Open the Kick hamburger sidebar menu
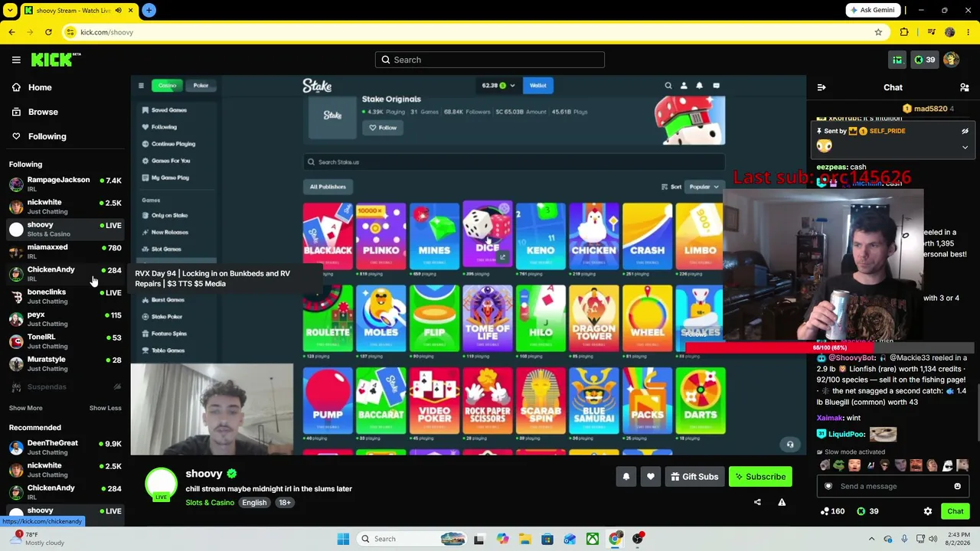 [16, 60]
